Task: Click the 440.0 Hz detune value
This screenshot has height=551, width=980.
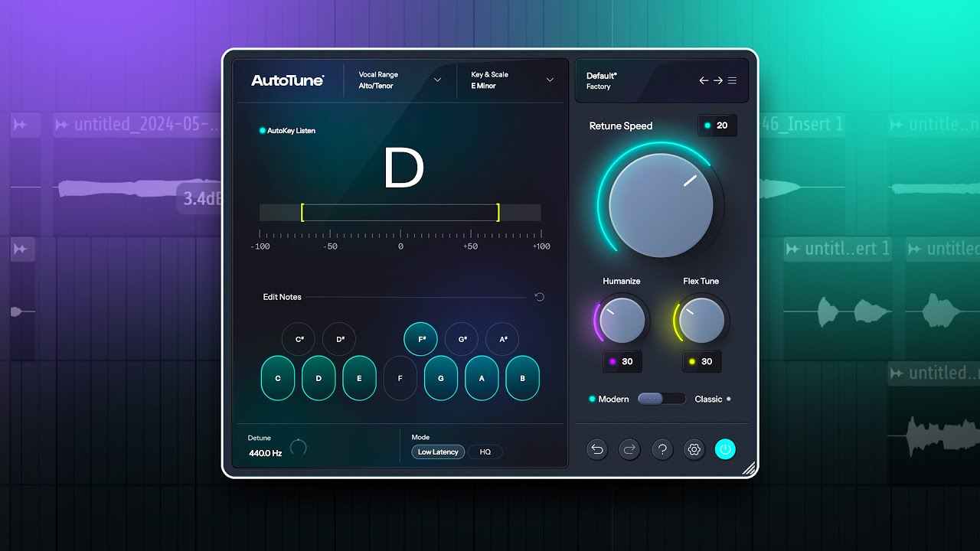Action: [x=265, y=453]
